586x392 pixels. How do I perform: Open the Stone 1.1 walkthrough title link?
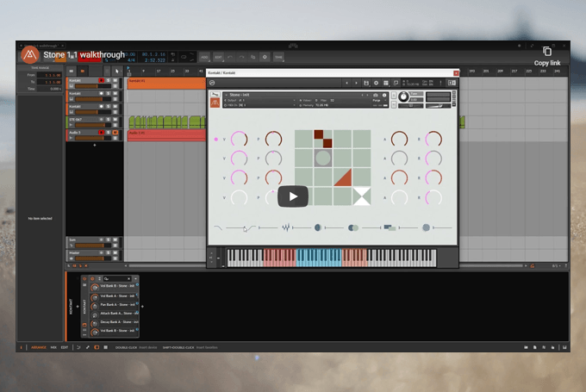pyautogui.click(x=84, y=55)
